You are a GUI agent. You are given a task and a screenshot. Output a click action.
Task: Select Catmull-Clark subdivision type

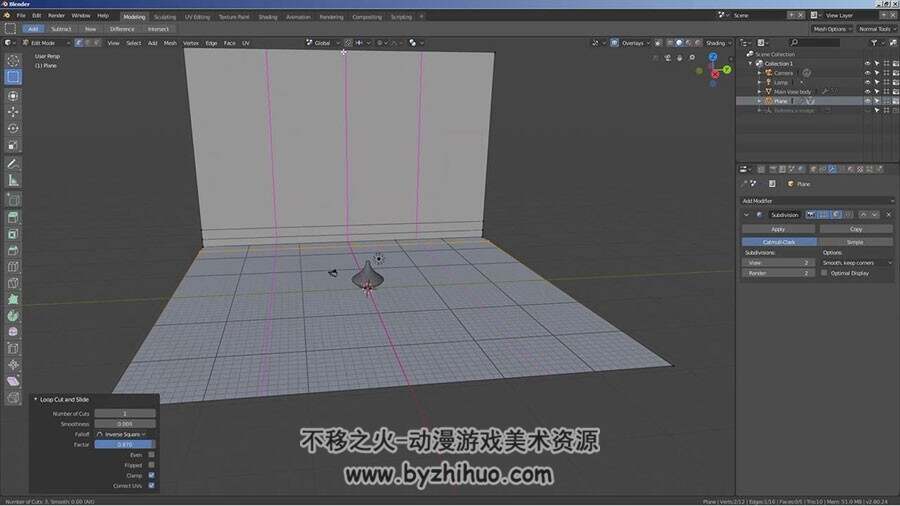(x=779, y=242)
